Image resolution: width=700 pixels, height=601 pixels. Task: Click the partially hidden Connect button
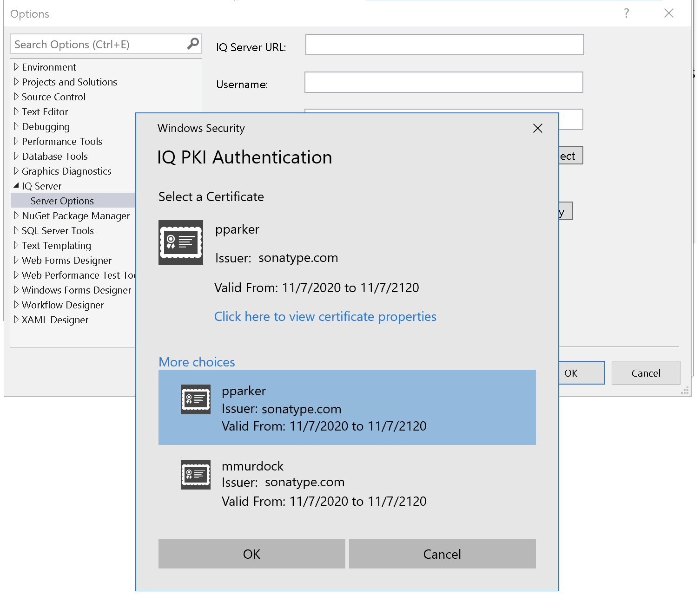coord(571,156)
